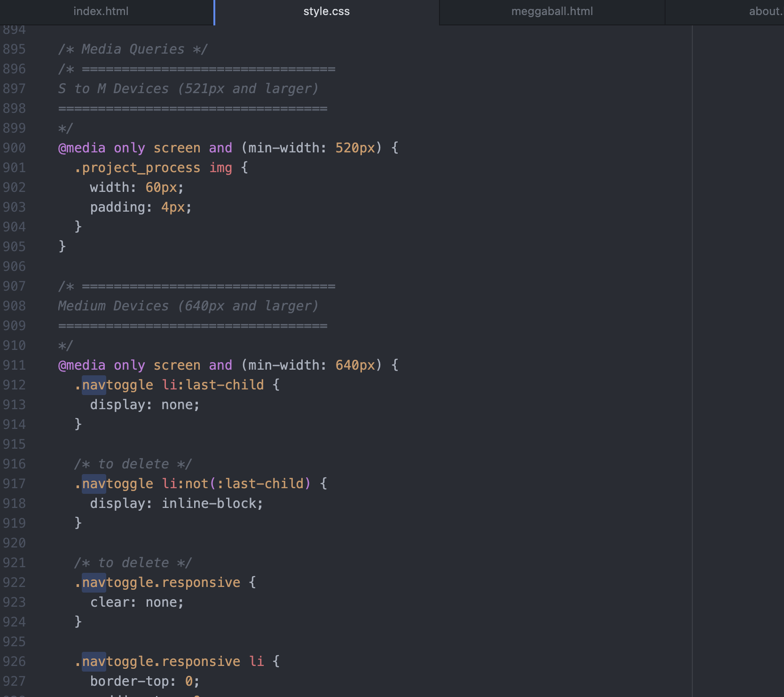Screen dimensions: 784x697
Task: Click the 'li:not(:last-child)' selector on line 917
Action: point(236,484)
